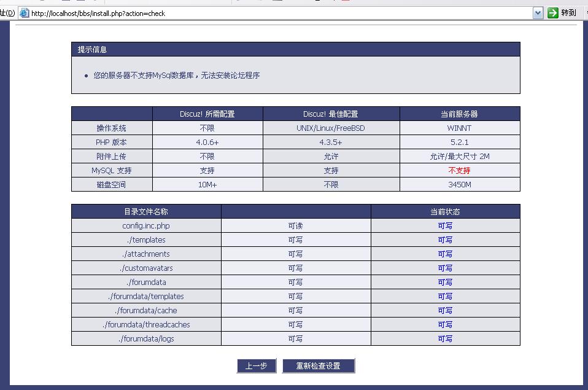Click the 可读 requirement for config.inc.php
The height and width of the screenshot is (390, 588).
point(295,225)
